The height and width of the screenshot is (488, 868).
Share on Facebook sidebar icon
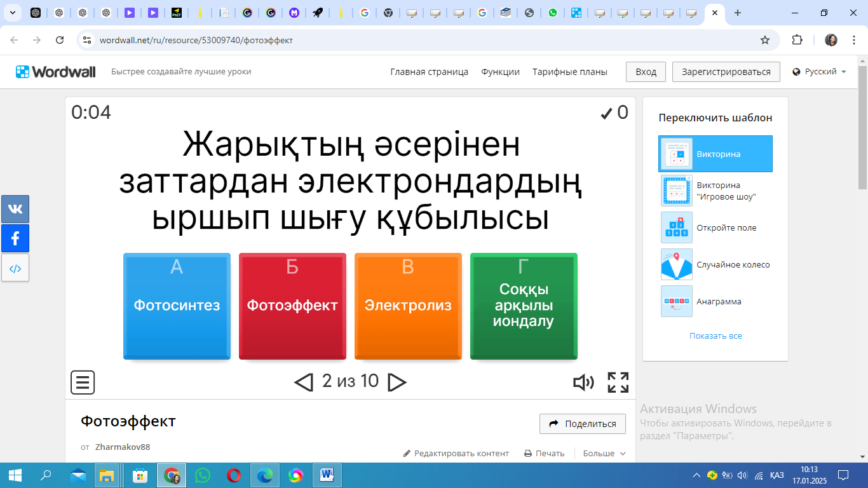15,238
